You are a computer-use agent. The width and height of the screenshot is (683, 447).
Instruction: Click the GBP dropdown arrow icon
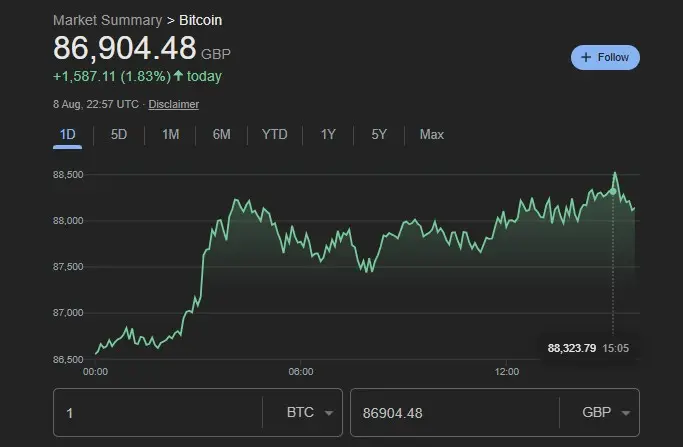coord(626,413)
